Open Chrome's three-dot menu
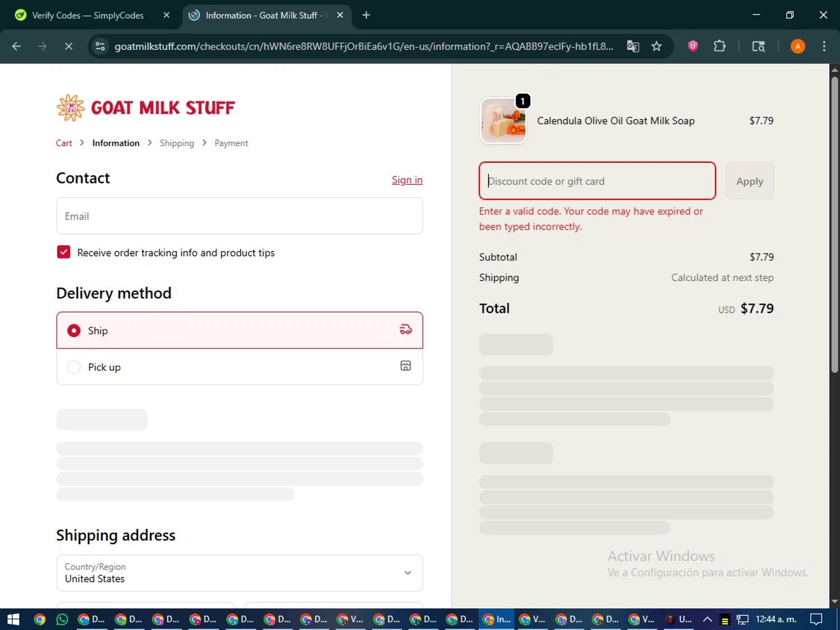Image resolution: width=840 pixels, height=630 pixels. [824, 46]
